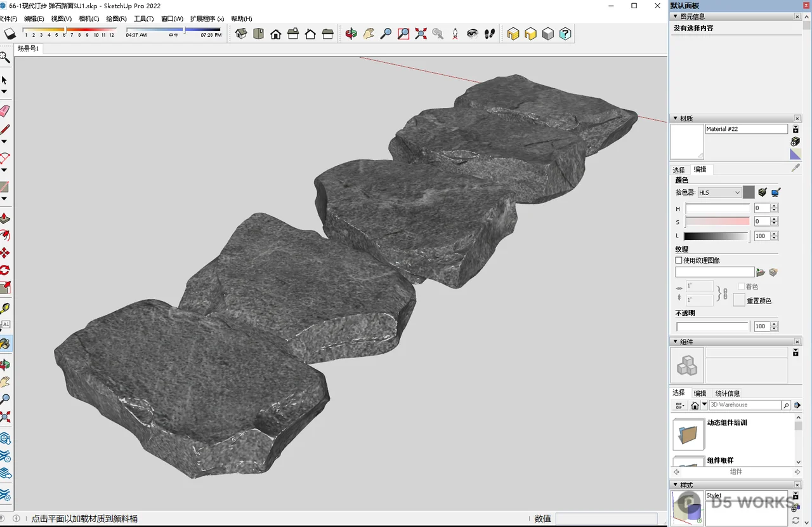The width and height of the screenshot is (812, 527).
Task: Open the 扩展程序 menu
Action: 207,19
